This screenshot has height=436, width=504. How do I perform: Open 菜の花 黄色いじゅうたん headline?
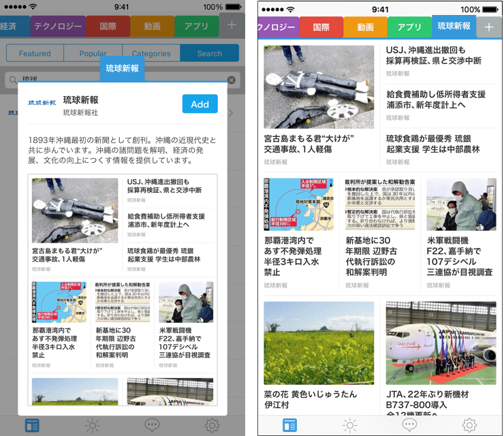tap(310, 399)
